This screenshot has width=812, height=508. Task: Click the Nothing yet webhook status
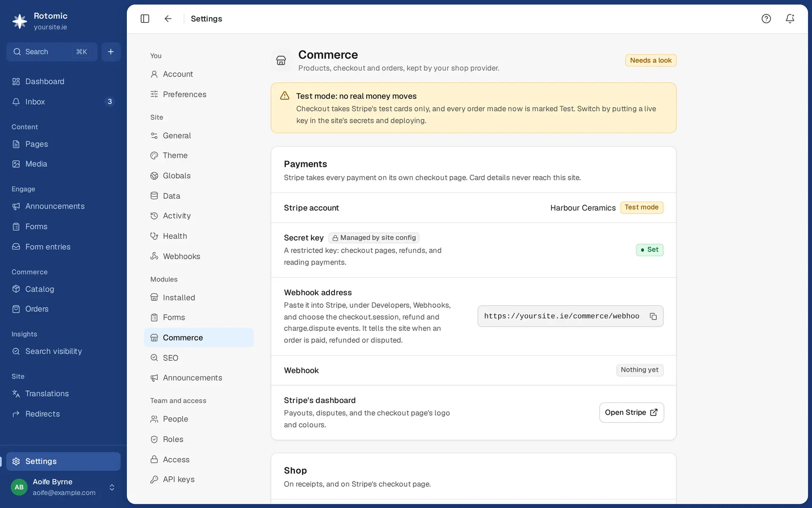[x=639, y=370]
